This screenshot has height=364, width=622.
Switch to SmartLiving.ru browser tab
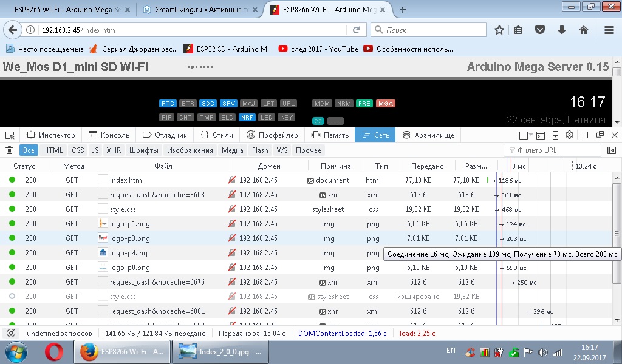[199, 10]
